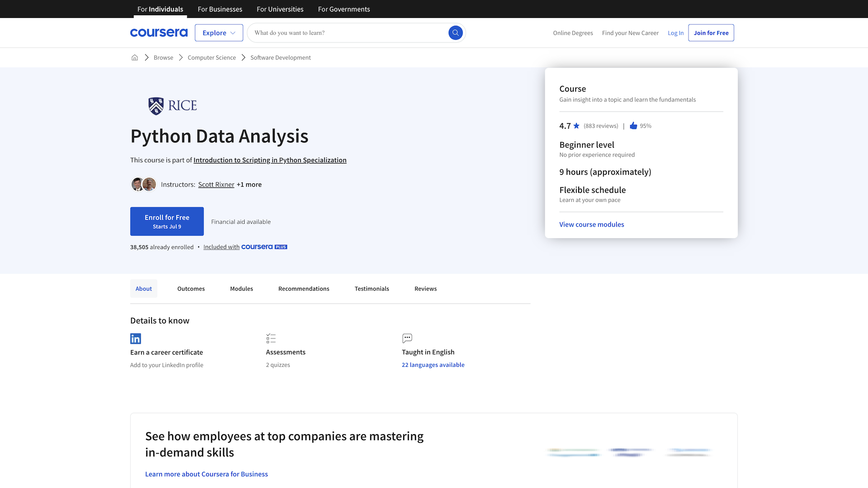This screenshot has width=868, height=488.
Task: Open Learn more about Coursera for Business
Action: point(206,474)
